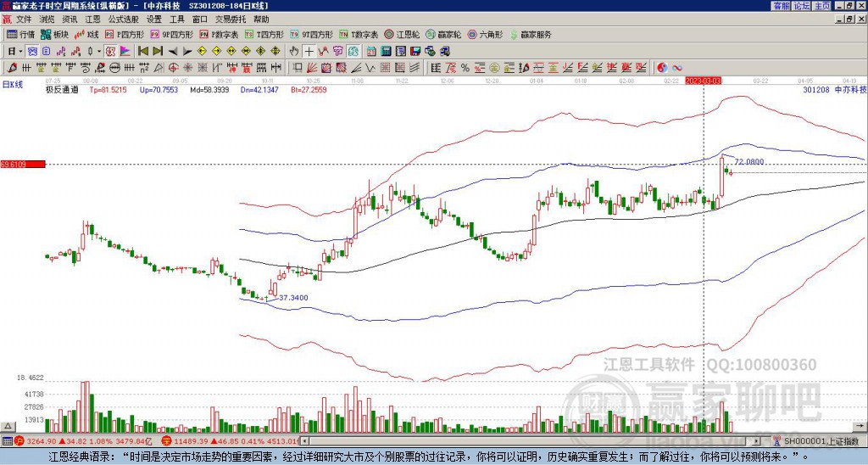Image resolution: width=868 pixels, height=465 pixels.
Task: Click the red zigzag line icon
Action: point(323,52)
